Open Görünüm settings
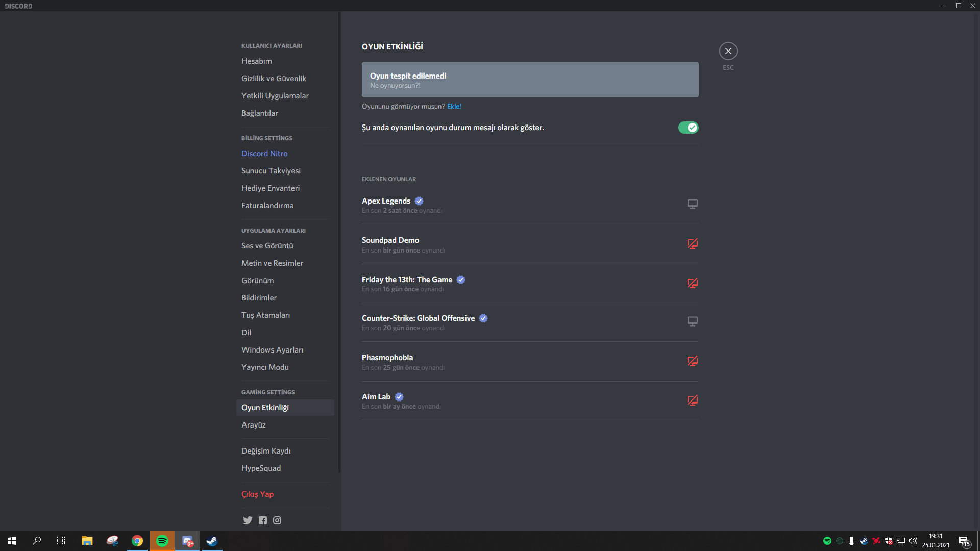980x551 pixels. click(285, 281)
